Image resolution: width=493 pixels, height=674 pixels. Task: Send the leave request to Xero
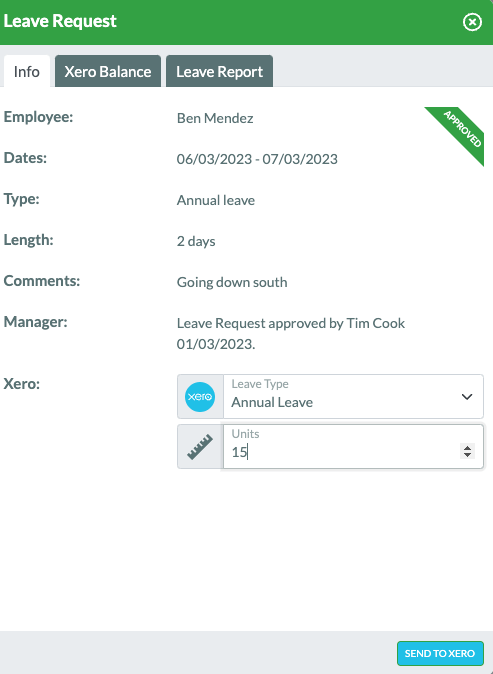(x=440, y=653)
